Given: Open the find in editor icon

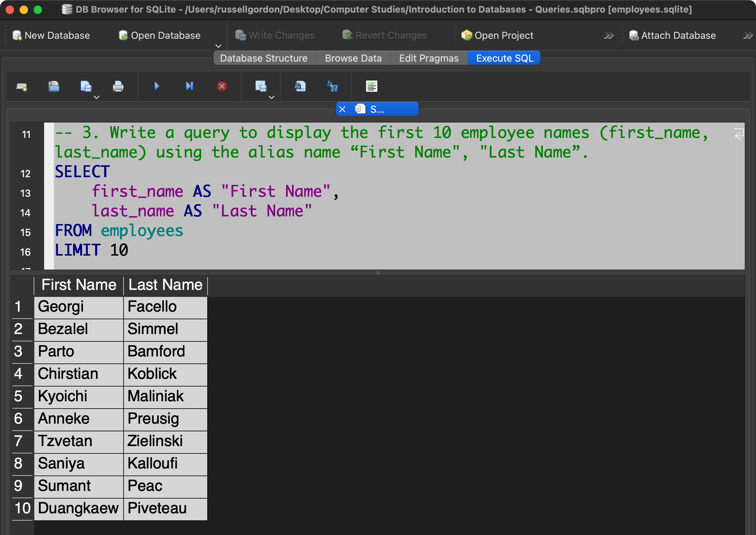Looking at the screenshot, I should pyautogui.click(x=300, y=86).
